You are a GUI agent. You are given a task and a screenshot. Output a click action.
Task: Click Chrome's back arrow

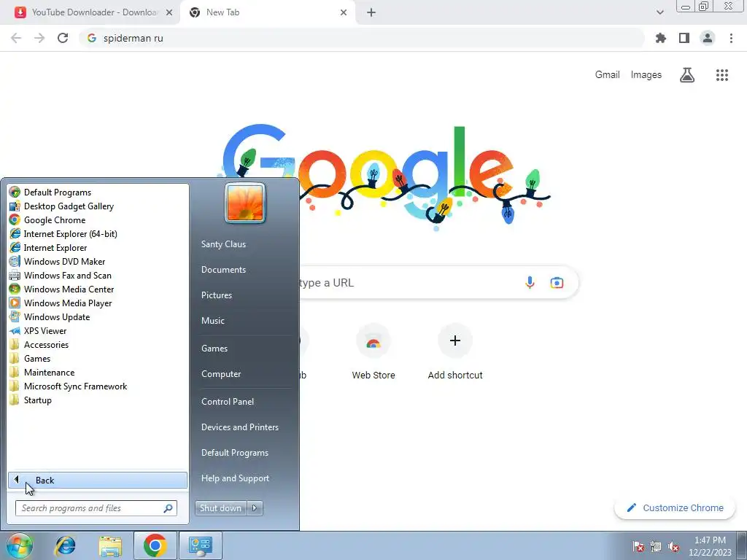point(16,38)
